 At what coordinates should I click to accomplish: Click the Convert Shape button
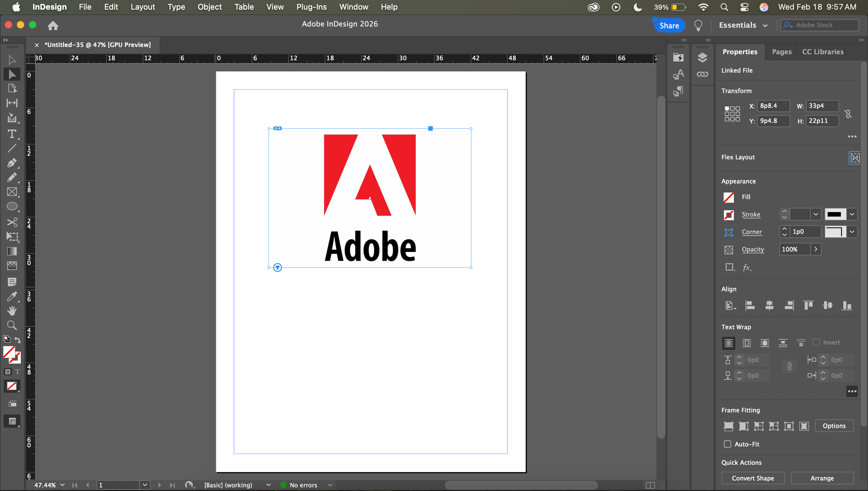(x=753, y=478)
